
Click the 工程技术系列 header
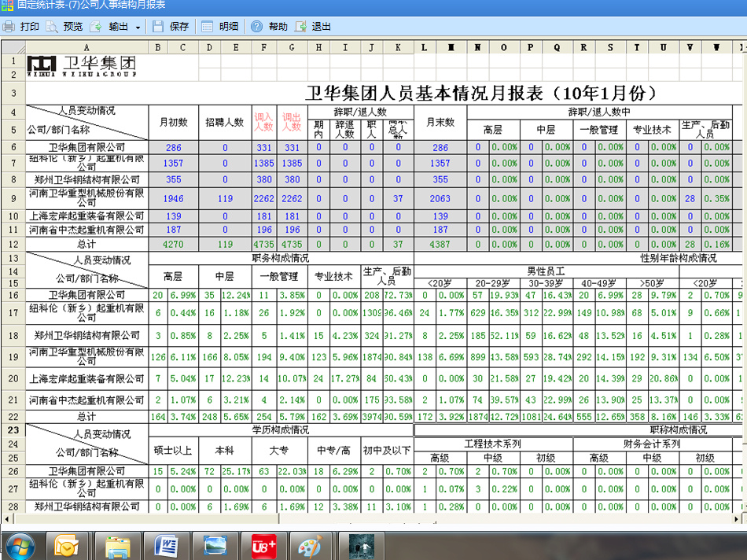[493, 444]
